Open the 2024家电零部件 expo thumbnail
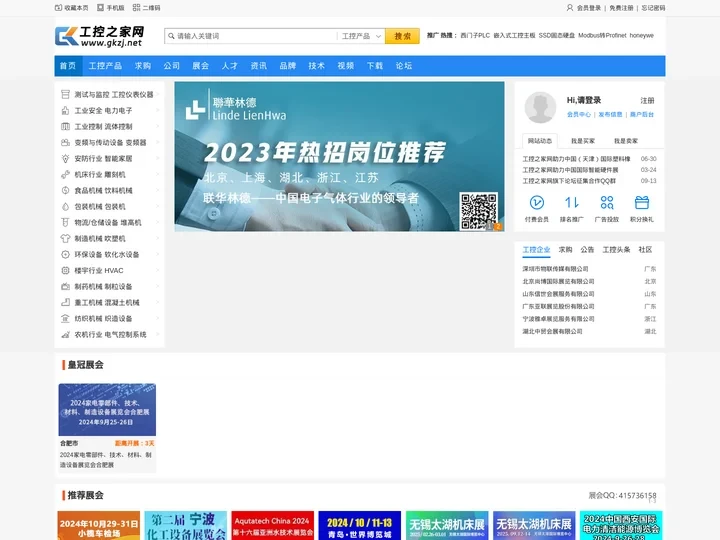The image size is (720, 540). click(107, 410)
